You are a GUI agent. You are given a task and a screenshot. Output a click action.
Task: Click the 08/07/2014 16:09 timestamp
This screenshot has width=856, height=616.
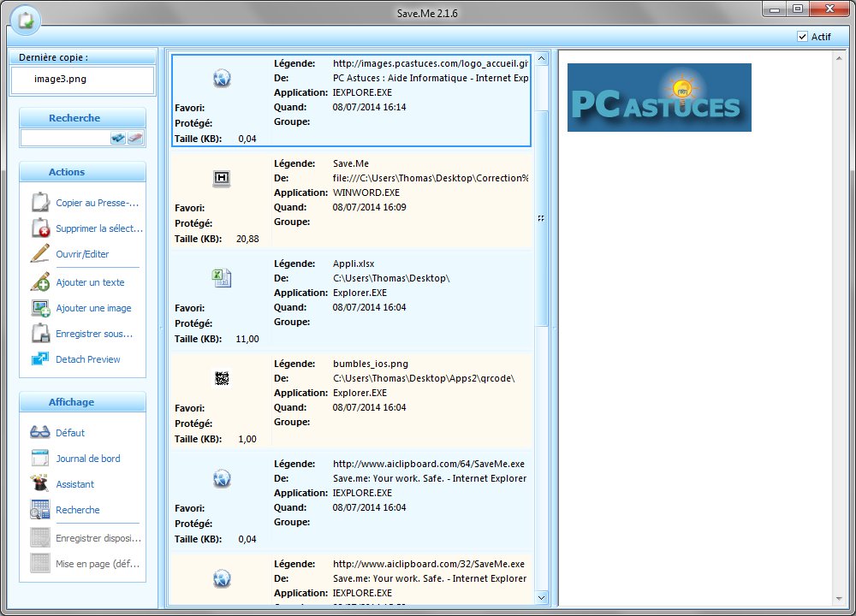coord(369,207)
